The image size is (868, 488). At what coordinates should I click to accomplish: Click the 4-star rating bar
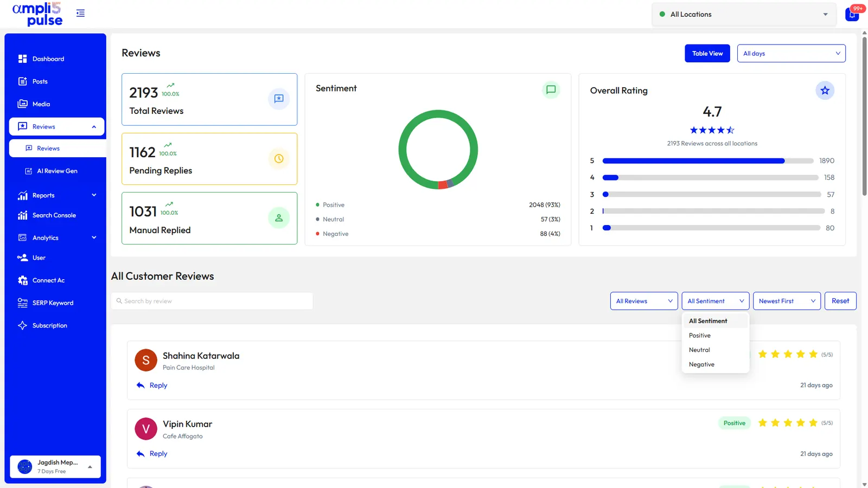[711, 177]
